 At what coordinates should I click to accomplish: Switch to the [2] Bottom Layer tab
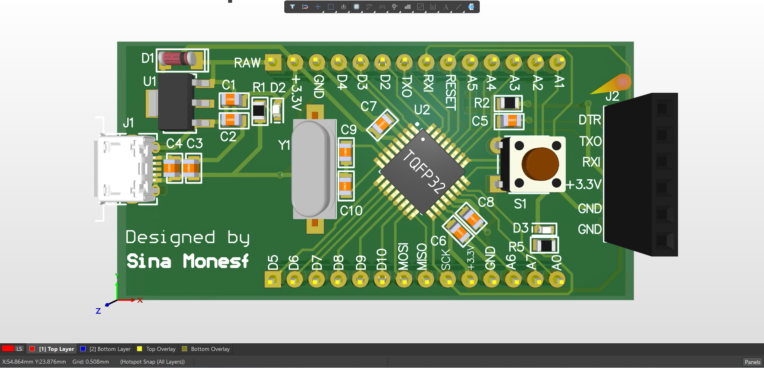click(x=105, y=349)
